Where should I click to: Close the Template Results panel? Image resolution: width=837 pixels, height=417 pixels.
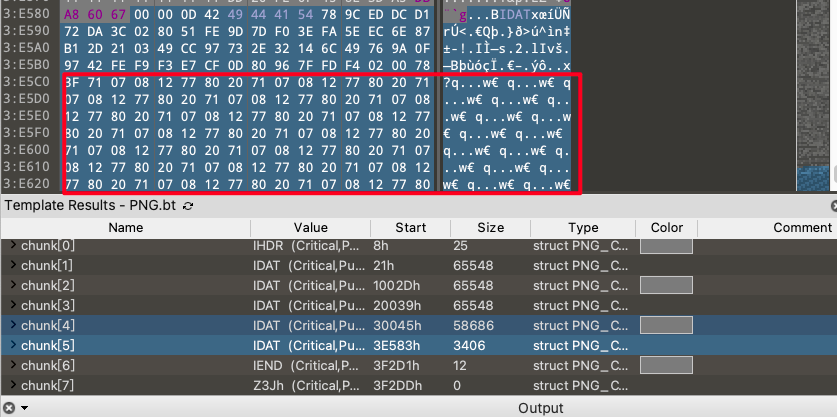[x=833, y=206]
